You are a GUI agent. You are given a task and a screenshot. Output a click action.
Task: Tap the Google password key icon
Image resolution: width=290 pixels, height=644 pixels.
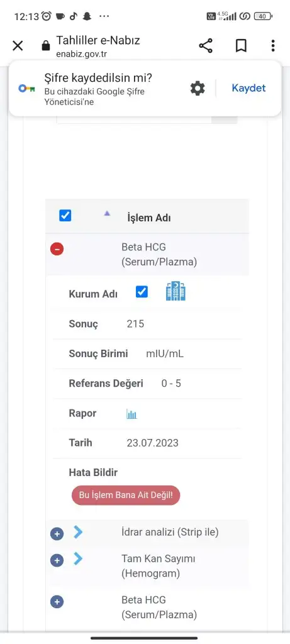pyautogui.click(x=26, y=88)
